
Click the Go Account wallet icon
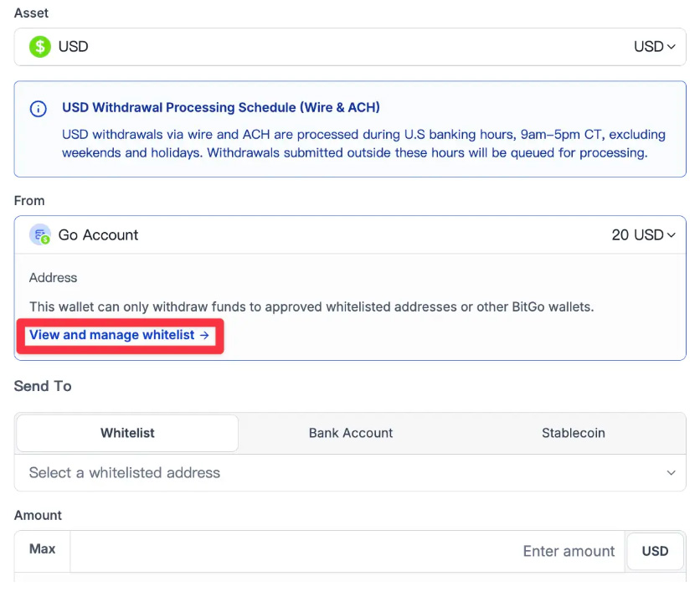(40, 235)
